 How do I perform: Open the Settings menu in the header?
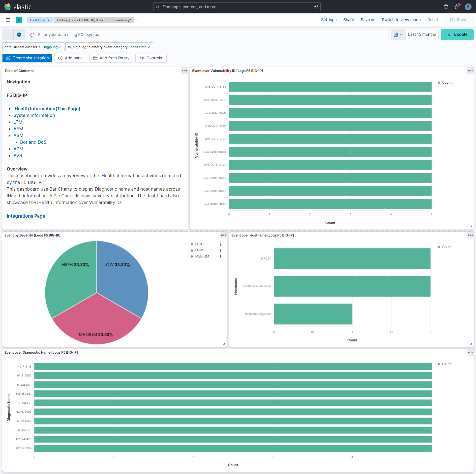pyautogui.click(x=328, y=20)
